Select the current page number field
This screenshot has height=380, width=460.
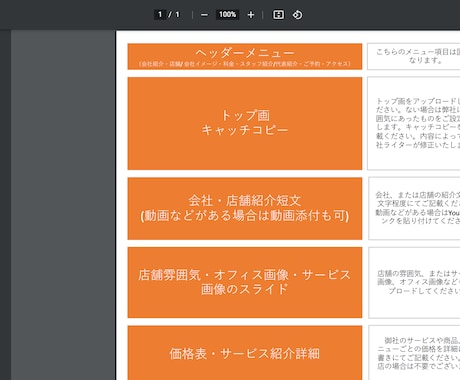(160, 14)
